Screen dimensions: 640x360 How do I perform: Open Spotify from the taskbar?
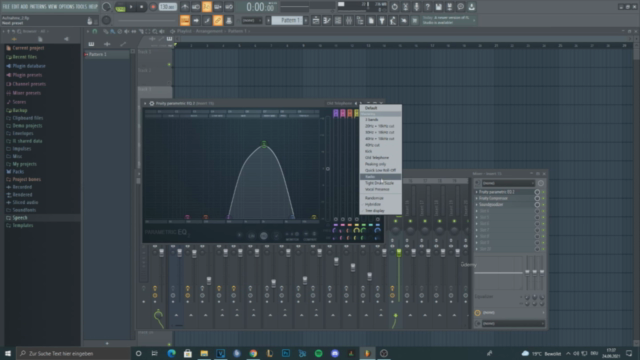click(319, 353)
